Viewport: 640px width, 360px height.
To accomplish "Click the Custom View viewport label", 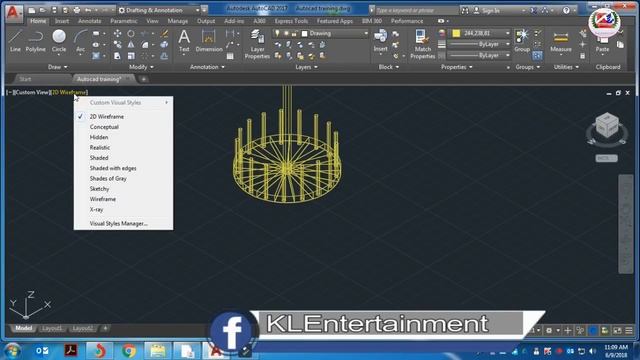I will point(32,93).
